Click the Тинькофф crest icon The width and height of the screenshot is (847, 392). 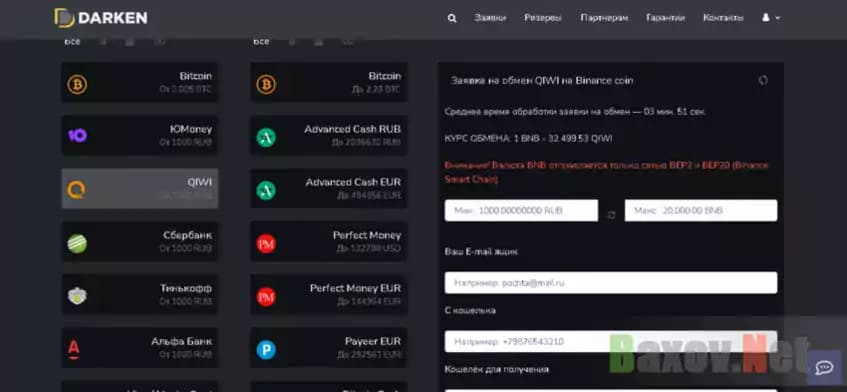click(77, 296)
